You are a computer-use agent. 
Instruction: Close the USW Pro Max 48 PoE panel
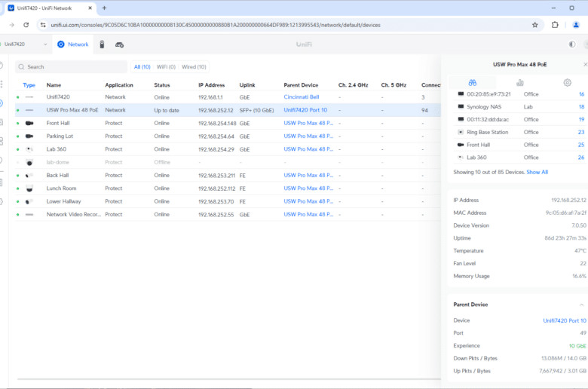pos(585,65)
